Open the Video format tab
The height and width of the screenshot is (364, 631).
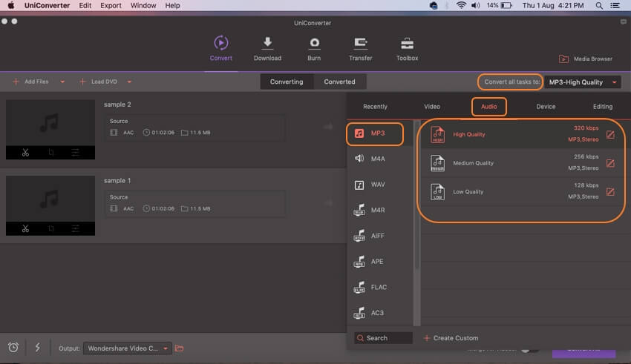coord(432,107)
